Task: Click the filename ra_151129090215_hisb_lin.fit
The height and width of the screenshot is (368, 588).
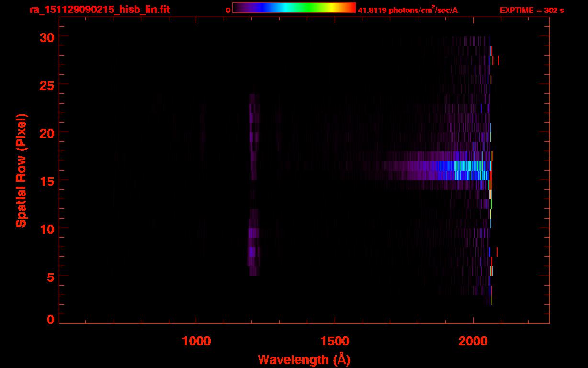Action: coord(99,10)
